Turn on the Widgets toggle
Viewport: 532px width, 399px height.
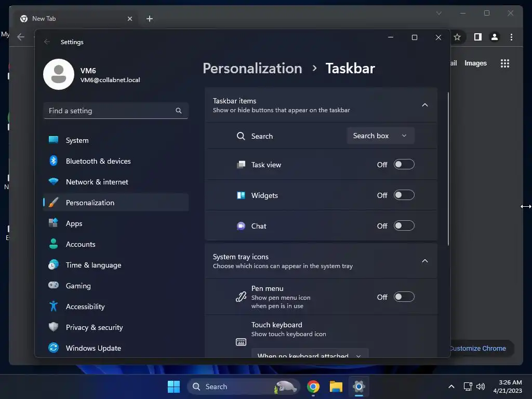coord(404,195)
